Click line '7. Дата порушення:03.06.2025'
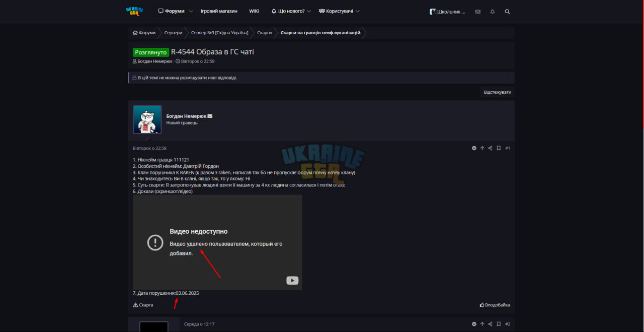Viewport: 644px width, 332px height. click(x=166, y=293)
